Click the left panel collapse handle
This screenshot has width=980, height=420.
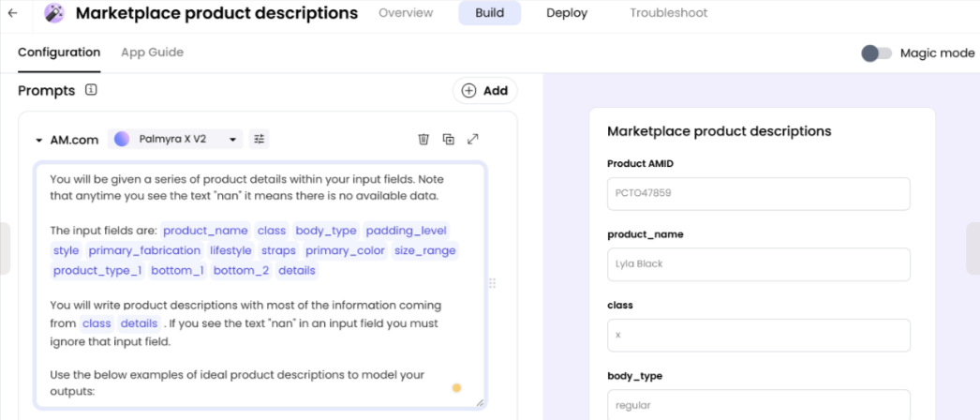pyautogui.click(x=5, y=248)
